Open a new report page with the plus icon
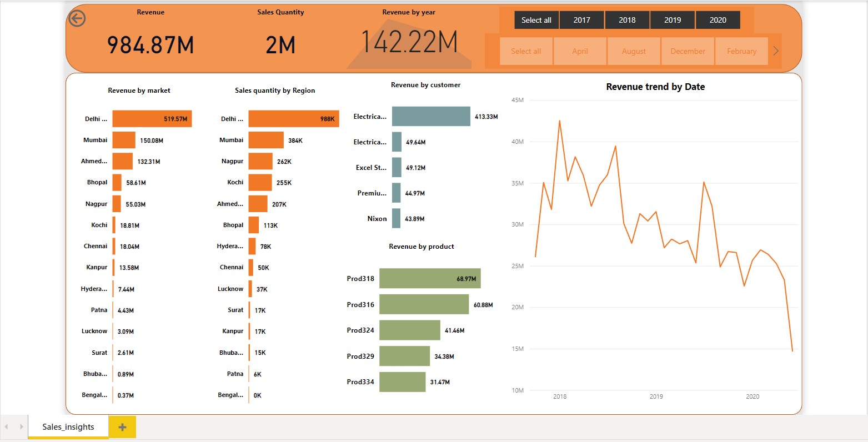Viewport: 868px width, 442px height. click(122, 426)
